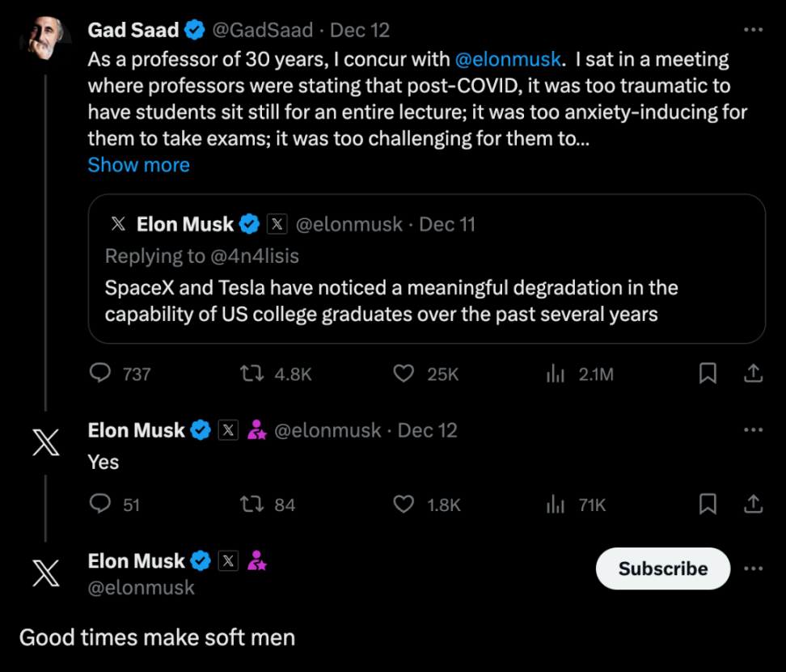
Task: Open more options on the "Yes" reply
Action: (753, 430)
